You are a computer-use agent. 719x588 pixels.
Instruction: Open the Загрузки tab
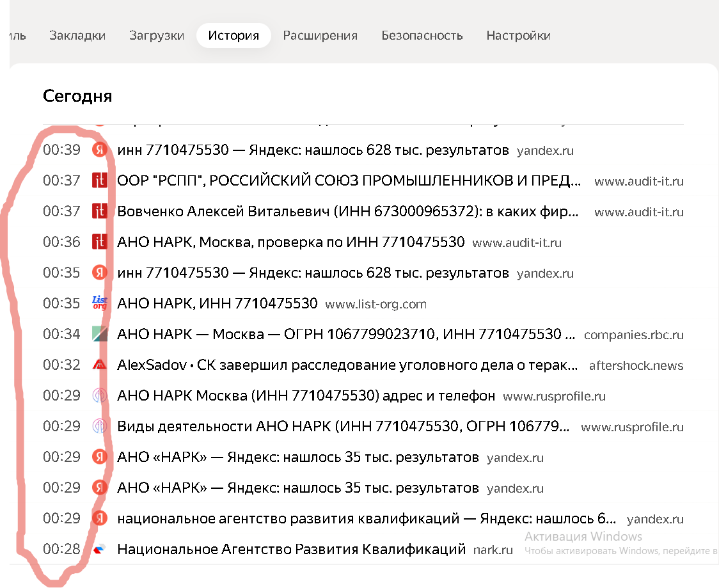point(157,35)
